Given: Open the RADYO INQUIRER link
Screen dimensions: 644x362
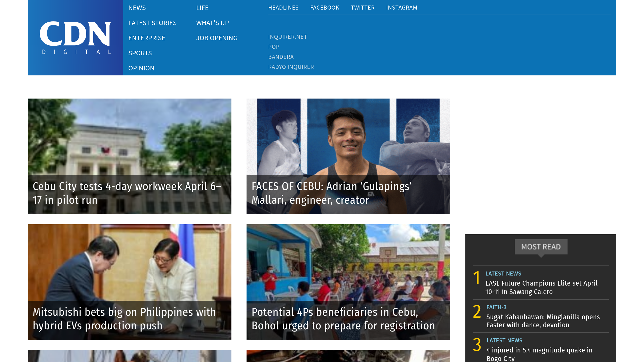Looking at the screenshot, I should tap(291, 67).
